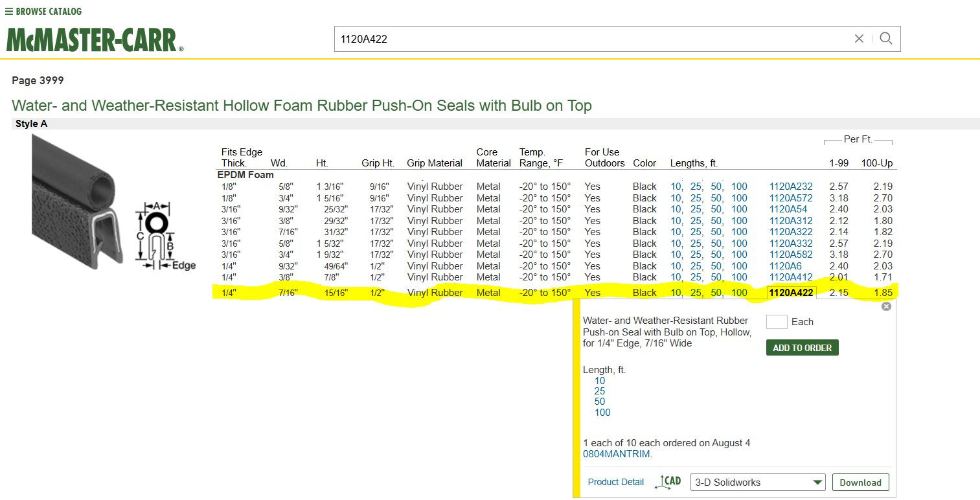Click the McMaster-Carr logo
This screenshot has width=980, height=500.
click(95, 40)
